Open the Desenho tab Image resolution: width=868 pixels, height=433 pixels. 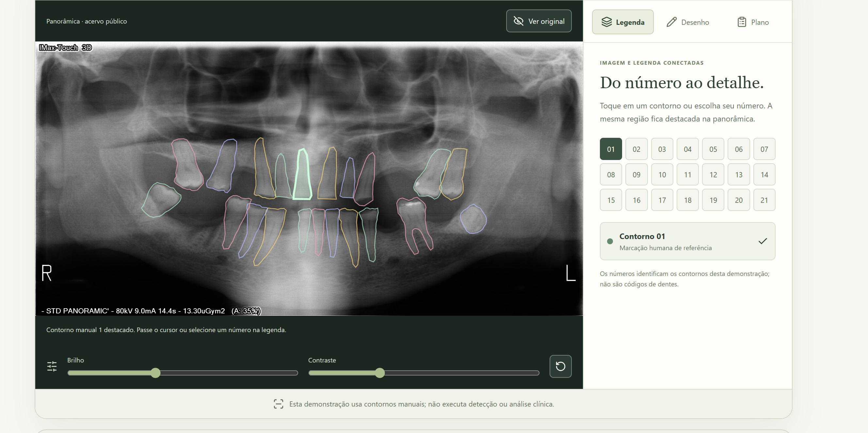tap(687, 22)
